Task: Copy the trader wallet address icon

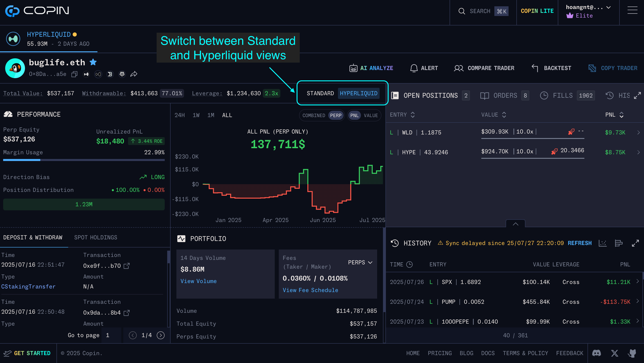Action: click(x=74, y=74)
